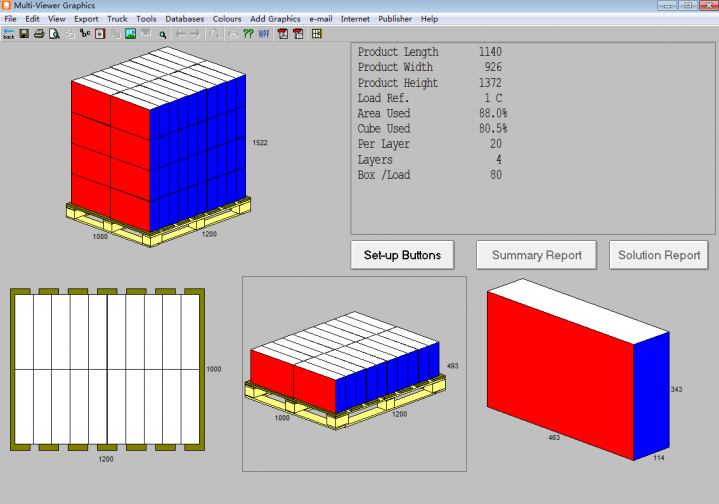Click the picture image toolbar icon
719x504 pixels.
(x=130, y=33)
